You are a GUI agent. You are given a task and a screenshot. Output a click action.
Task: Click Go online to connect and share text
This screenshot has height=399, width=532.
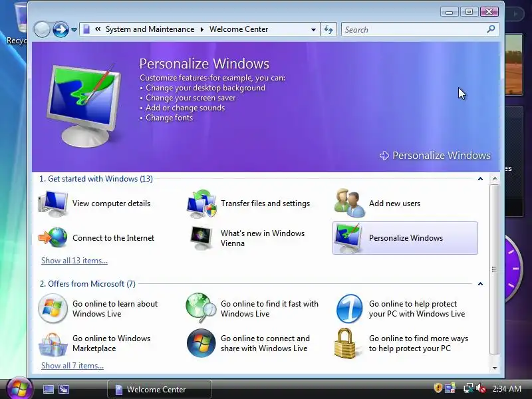point(265,343)
